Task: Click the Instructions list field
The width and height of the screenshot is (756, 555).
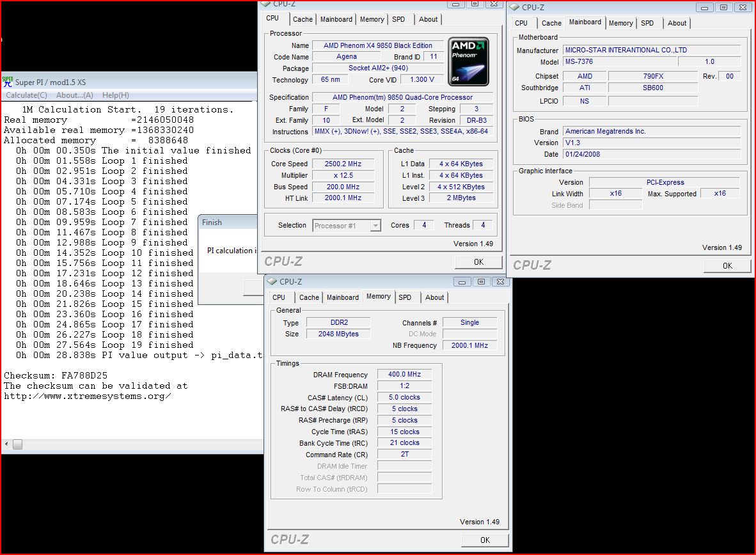Action: pyautogui.click(x=402, y=131)
